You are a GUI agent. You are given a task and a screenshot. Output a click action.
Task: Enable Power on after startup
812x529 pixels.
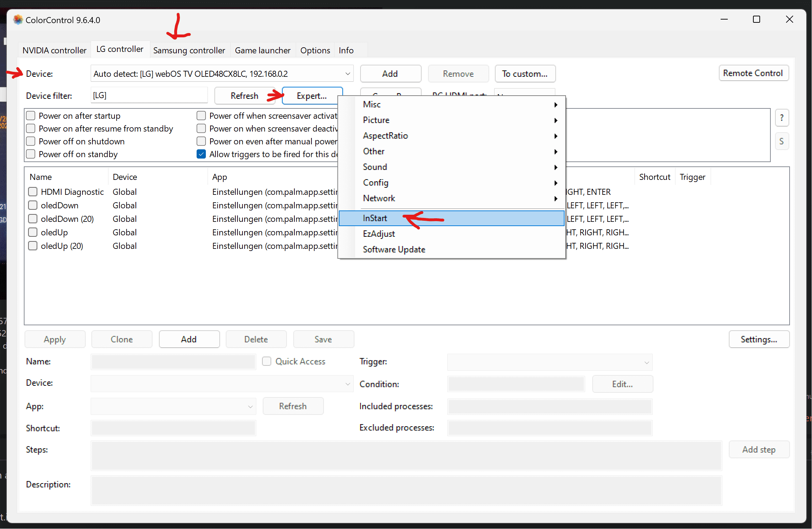tap(31, 116)
